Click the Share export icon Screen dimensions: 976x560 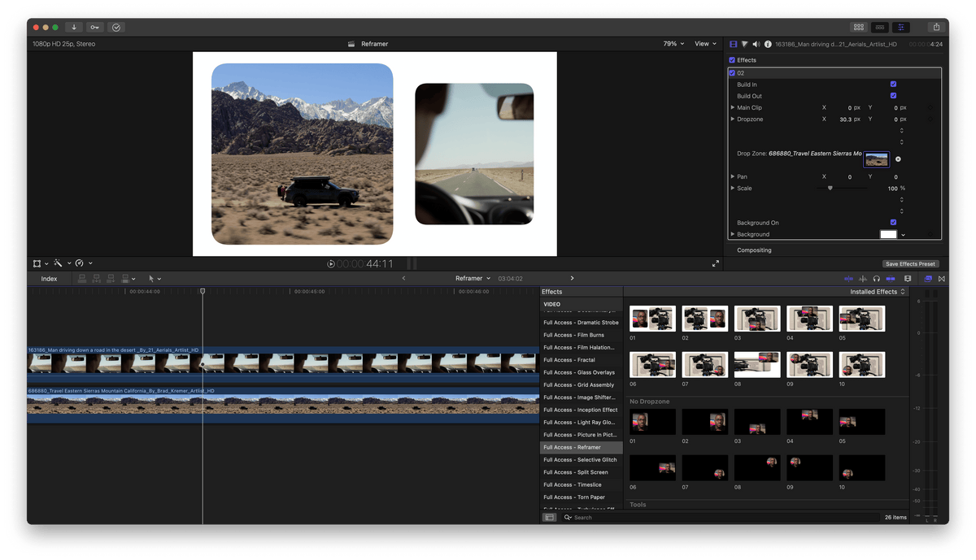936,27
